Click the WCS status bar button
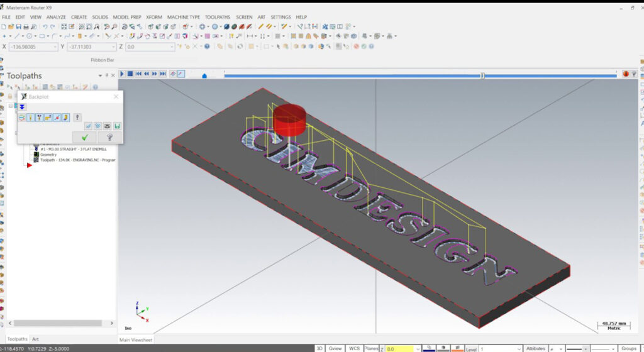644x352 pixels. coord(354,348)
